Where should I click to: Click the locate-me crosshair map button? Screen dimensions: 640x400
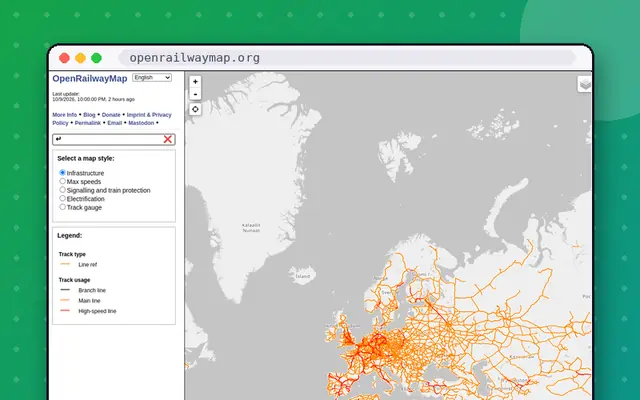pyautogui.click(x=196, y=109)
